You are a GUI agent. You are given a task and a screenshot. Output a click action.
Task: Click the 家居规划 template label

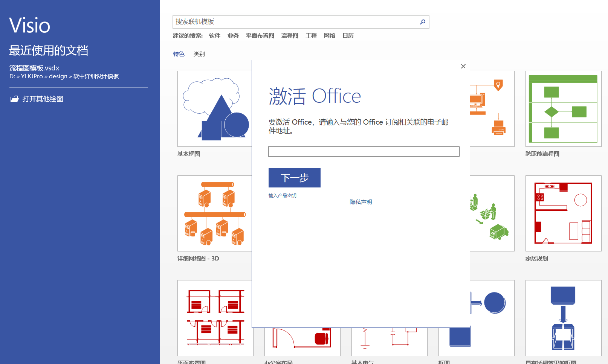[x=537, y=259]
